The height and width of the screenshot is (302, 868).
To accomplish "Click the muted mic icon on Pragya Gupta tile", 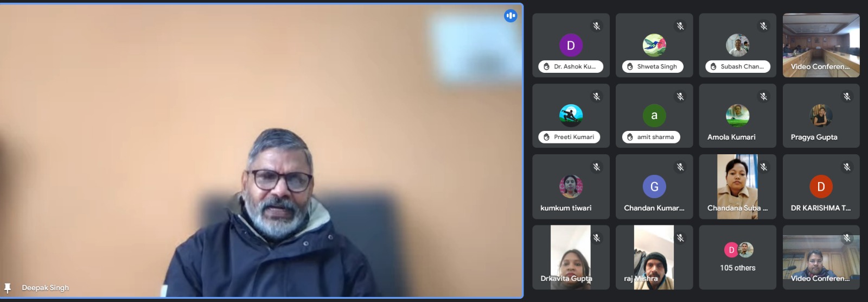I will (847, 96).
